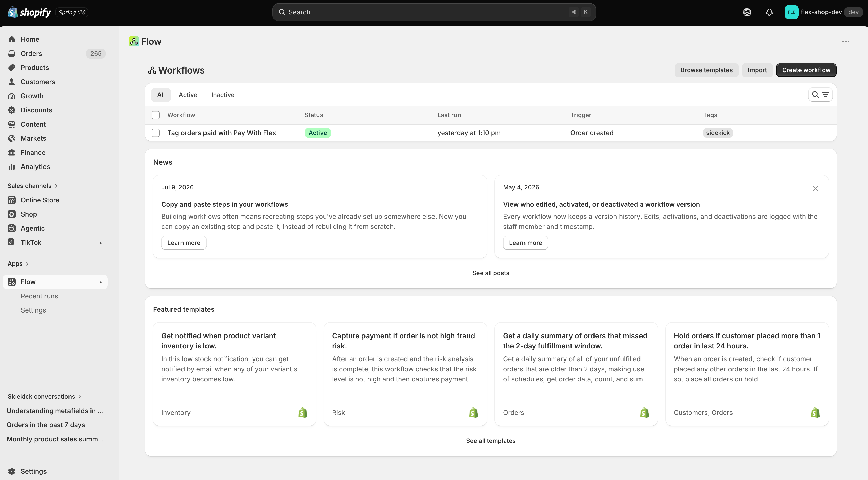Click the Trigger column header
868x480 pixels.
[x=581, y=115]
